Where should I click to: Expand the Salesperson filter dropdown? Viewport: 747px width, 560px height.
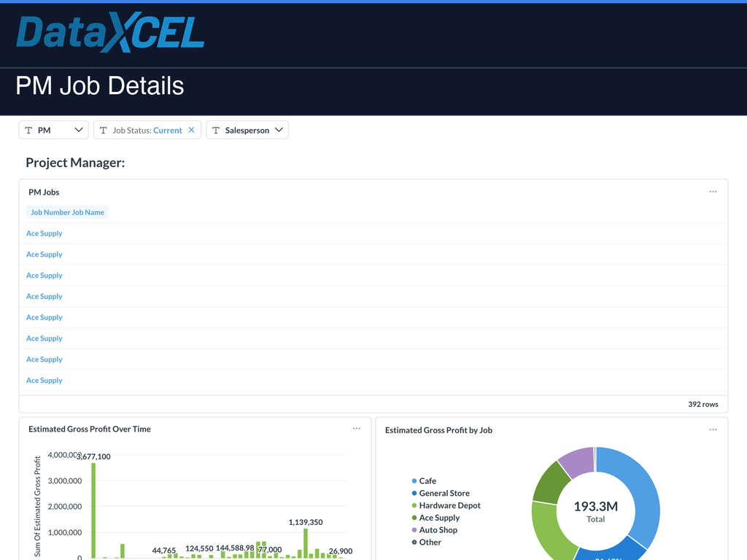tap(279, 130)
